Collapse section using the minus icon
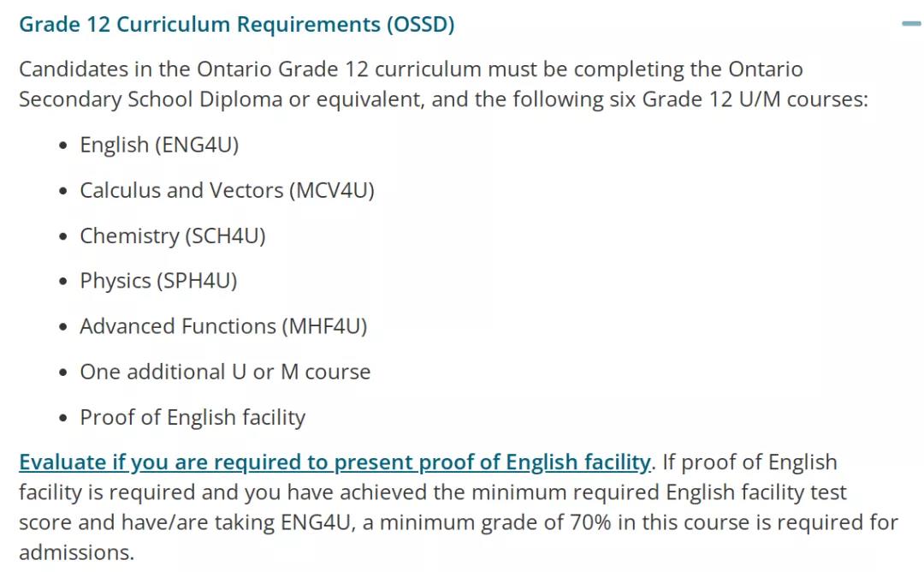This screenshot has width=924, height=572. click(911, 24)
